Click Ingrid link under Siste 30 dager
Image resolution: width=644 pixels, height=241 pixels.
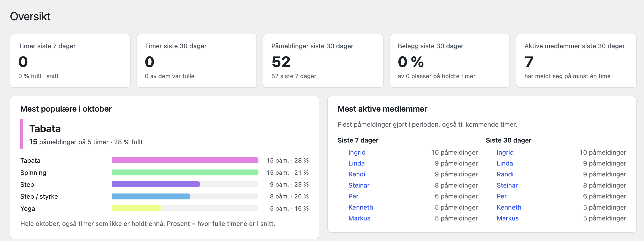(505, 152)
